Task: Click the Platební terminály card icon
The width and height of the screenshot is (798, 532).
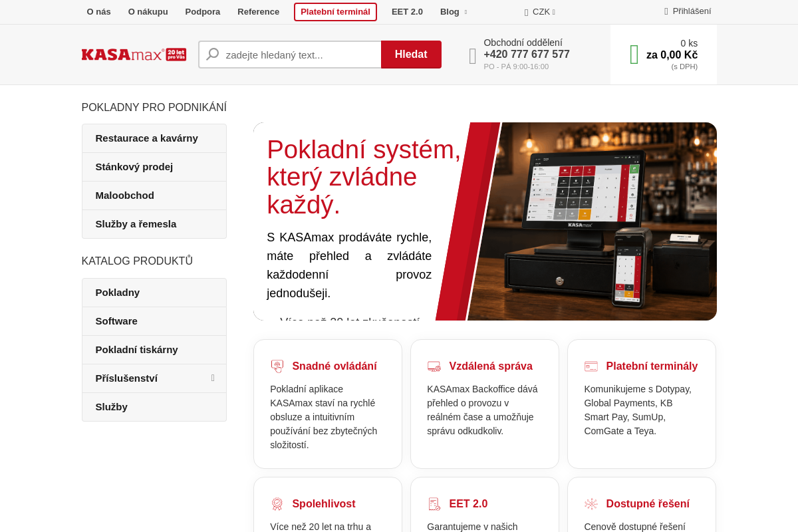Action: tap(591, 366)
